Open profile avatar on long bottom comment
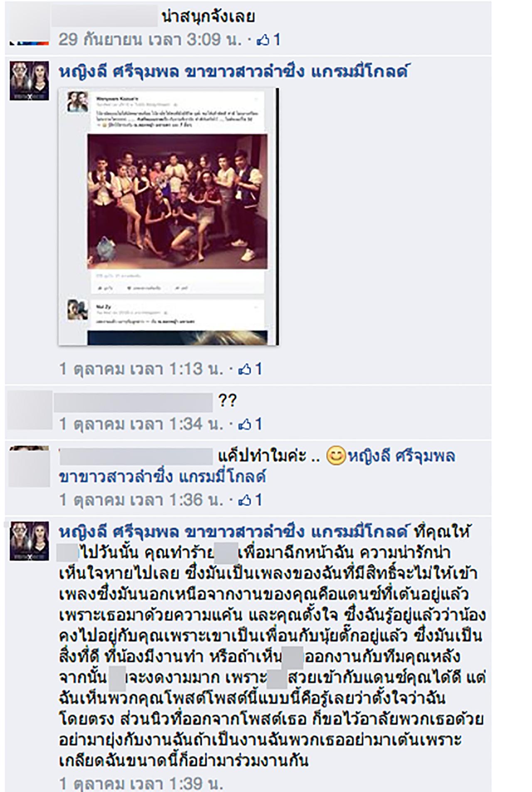This screenshot has width=532, height=792. 29,541
